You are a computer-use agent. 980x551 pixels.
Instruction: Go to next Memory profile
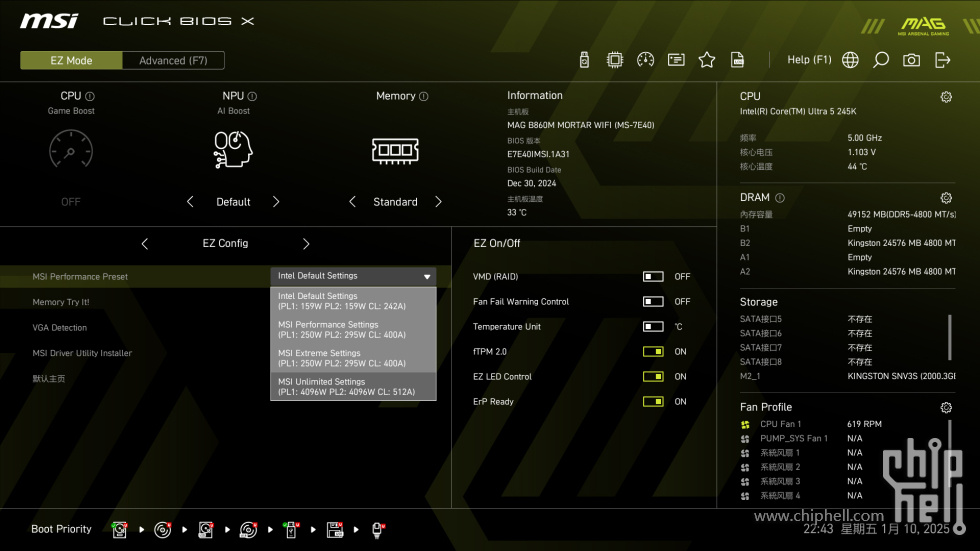(438, 202)
